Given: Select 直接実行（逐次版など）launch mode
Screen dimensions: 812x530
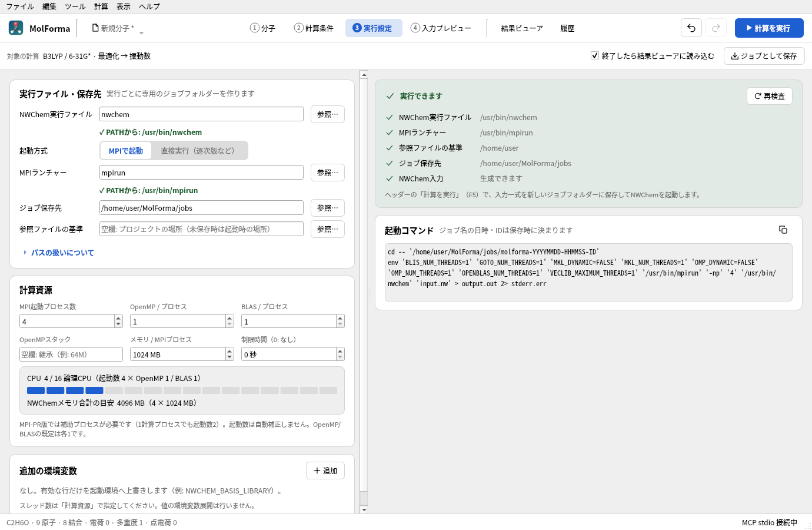Looking at the screenshot, I should [x=199, y=151].
